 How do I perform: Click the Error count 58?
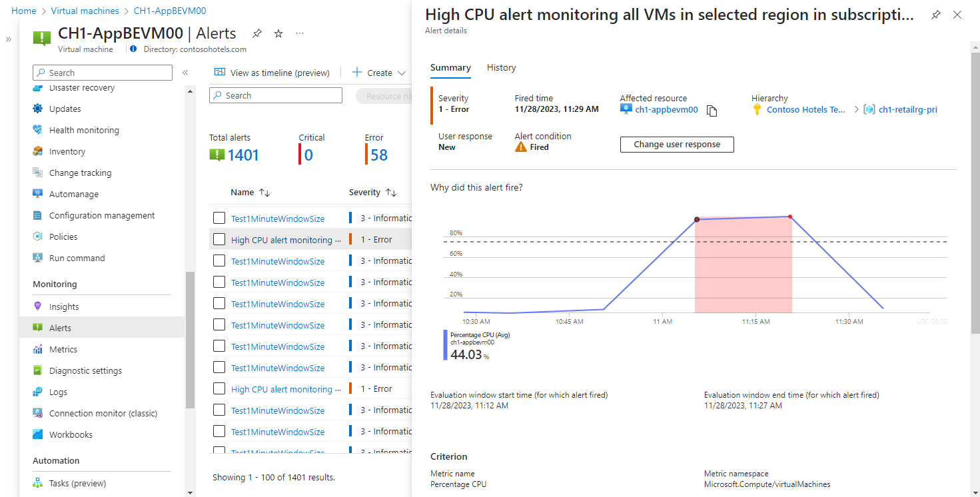tap(379, 155)
